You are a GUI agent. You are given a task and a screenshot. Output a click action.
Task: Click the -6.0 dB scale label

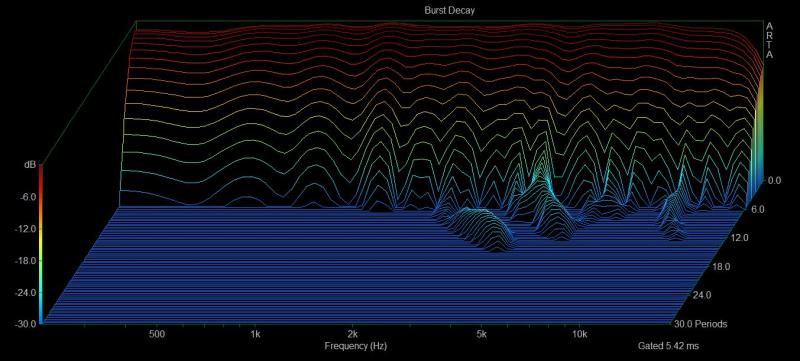(27, 197)
